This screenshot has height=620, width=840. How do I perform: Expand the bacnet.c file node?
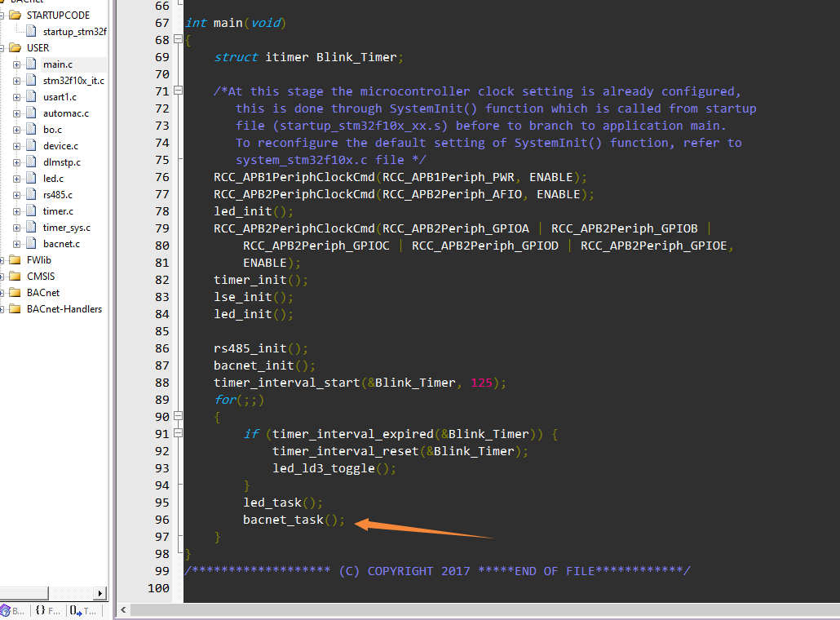pyautogui.click(x=16, y=245)
